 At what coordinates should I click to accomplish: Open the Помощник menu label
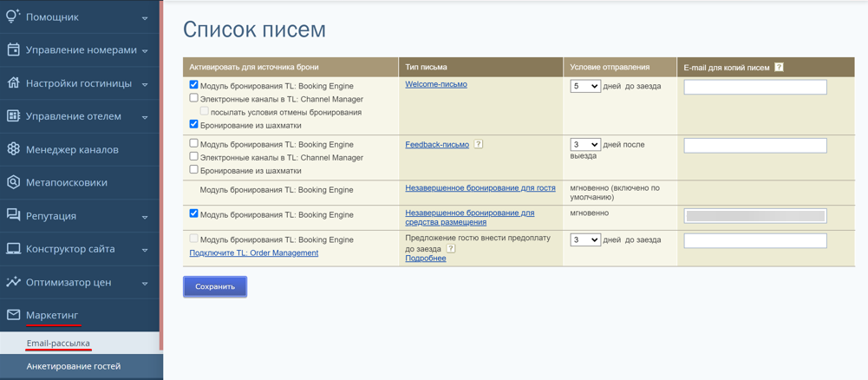52,17
